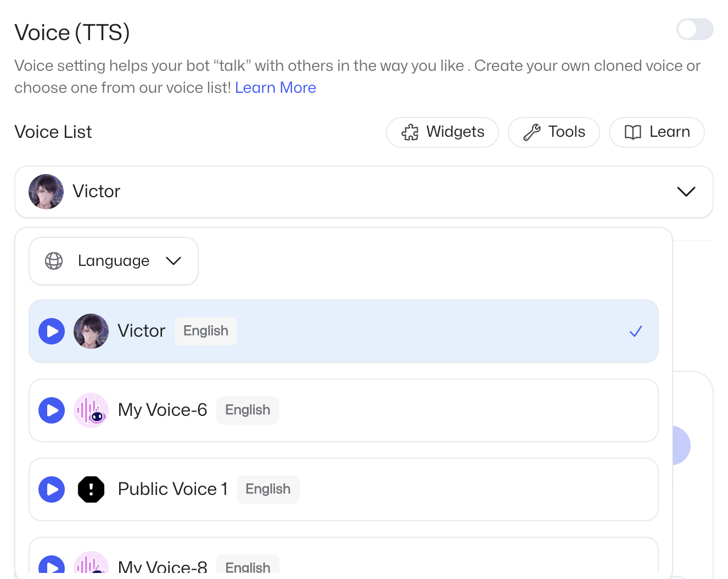Toggle the Voice (TTS) switch
This screenshot has height=579, width=728.
[x=695, y=29]
